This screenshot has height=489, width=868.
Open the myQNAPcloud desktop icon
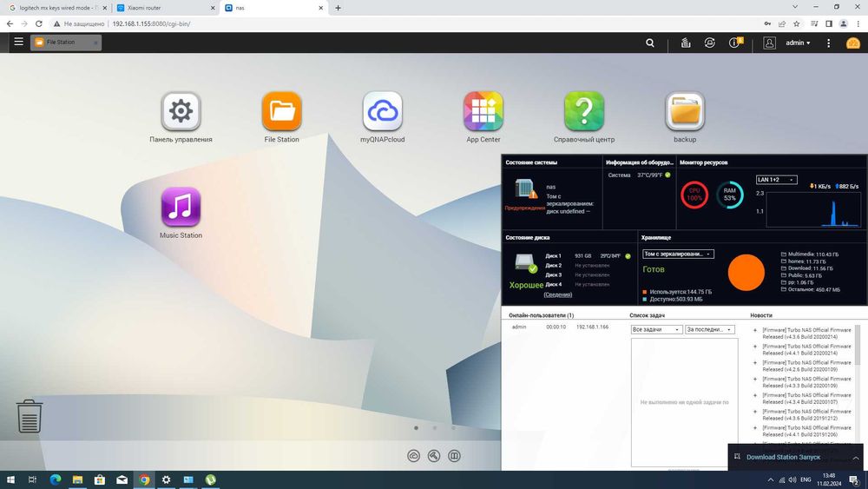383,111
